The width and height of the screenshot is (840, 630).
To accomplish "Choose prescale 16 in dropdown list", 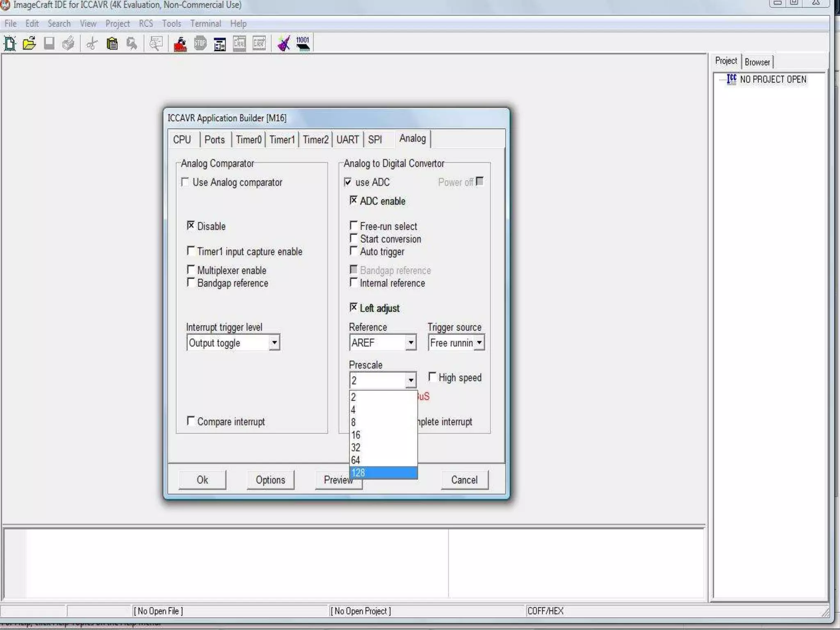I will [383, 435].
